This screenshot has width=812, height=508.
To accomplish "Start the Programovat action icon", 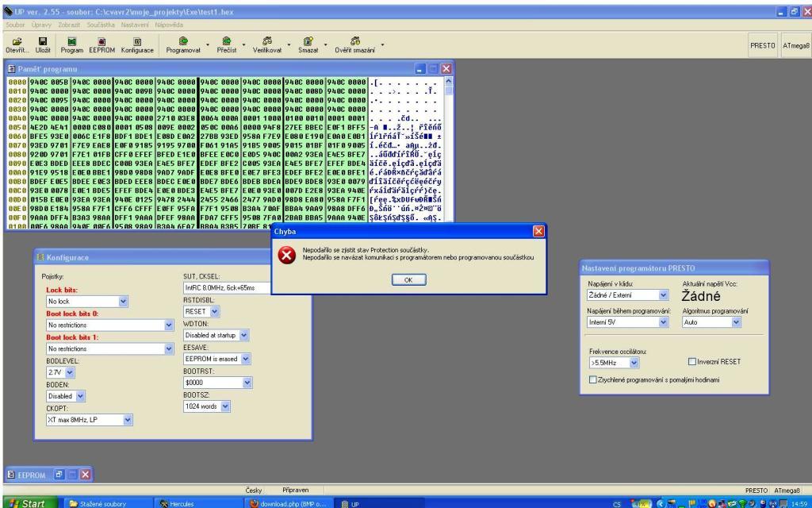I will pyautogui.click(x=183, y=41).
